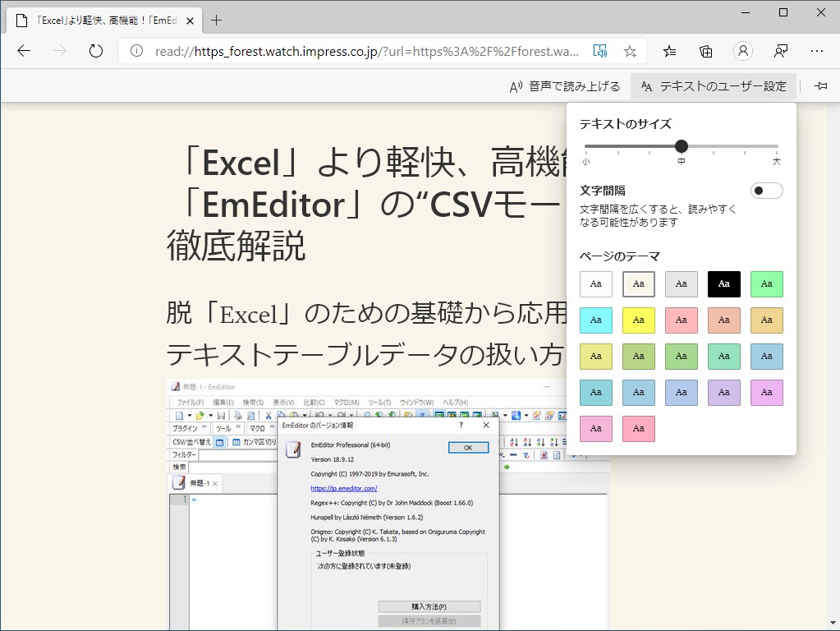Enable the 文字間隔 toggle switch

(x=766, y=190)
